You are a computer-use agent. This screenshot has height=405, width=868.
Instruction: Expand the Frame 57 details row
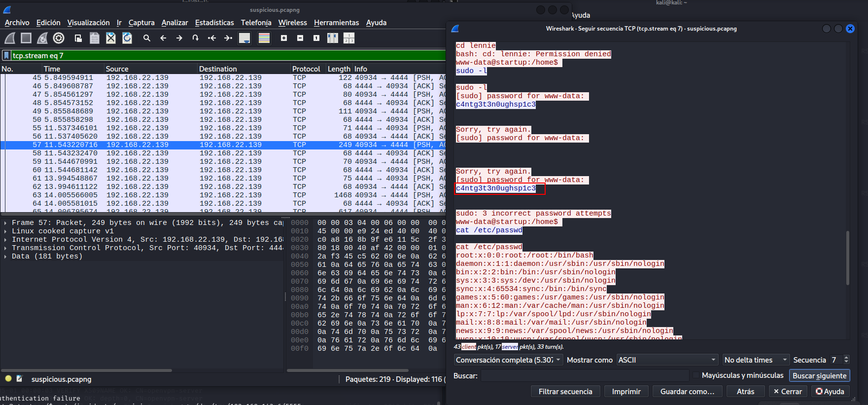pos(5,223)
